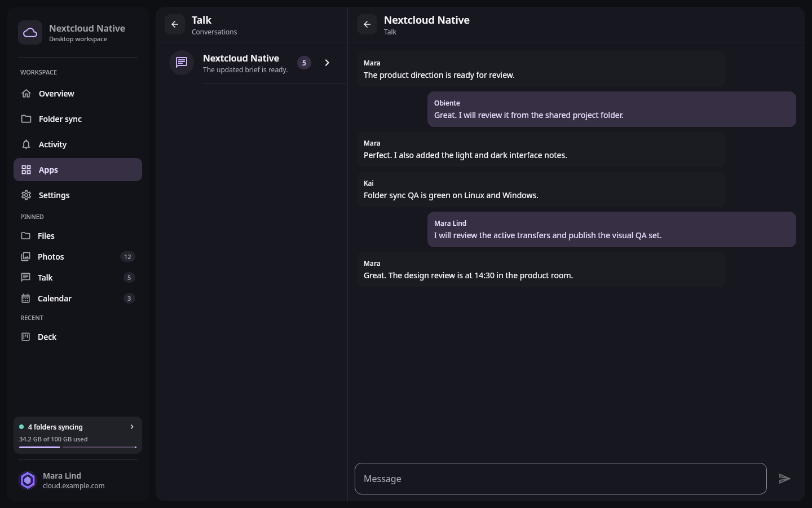Open the Nextcloud Native conversation chevron
Image resolution: width=812 pixels, height=508 pixels.
[x=327, y=63]
